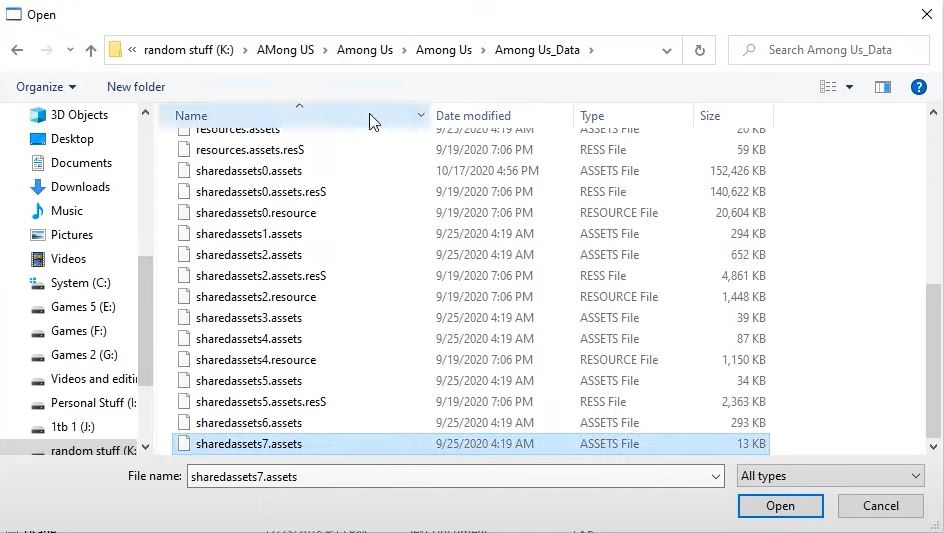Open the Help button
Screen dimensions: 944x533
click(x=919, y=87)
